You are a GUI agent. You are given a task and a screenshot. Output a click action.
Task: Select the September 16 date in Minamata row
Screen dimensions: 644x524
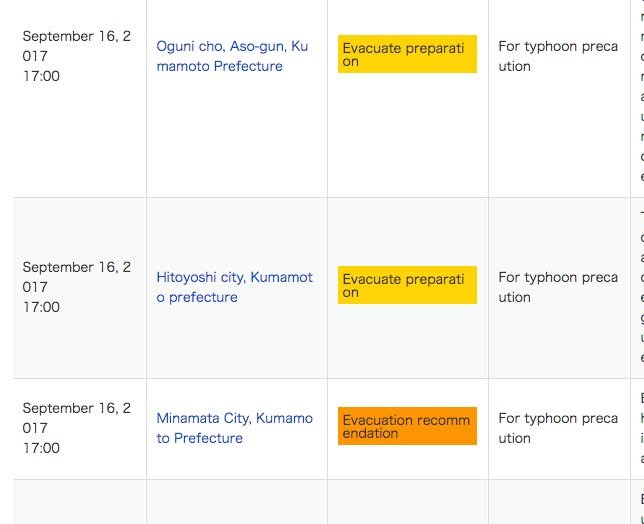77,418
